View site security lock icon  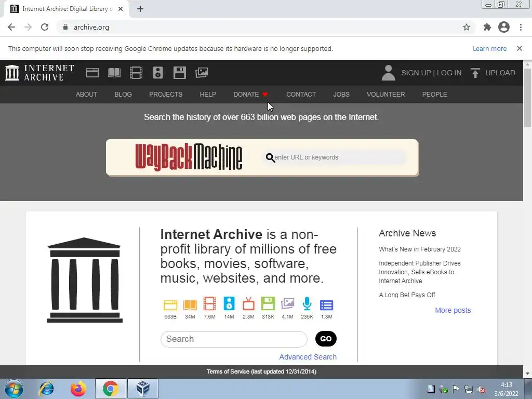point(65,27)
